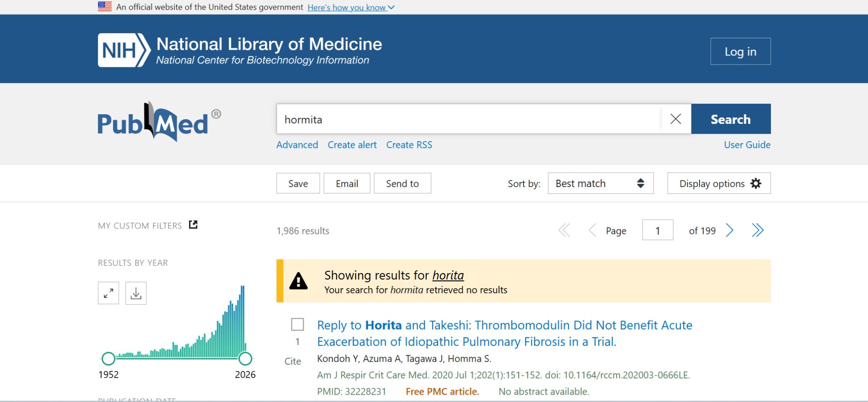Click the 2026 year slider handle
Screen dimensions: 868x402
(x=245, y=359)
